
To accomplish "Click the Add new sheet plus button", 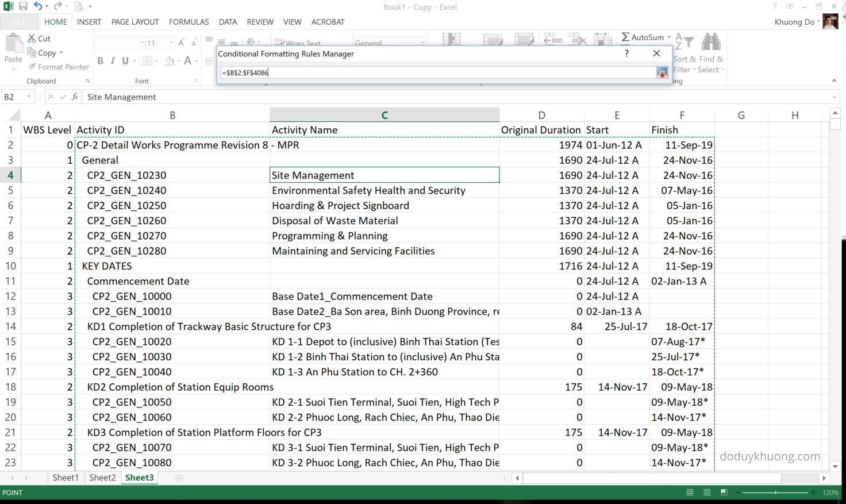I will 179,478.
